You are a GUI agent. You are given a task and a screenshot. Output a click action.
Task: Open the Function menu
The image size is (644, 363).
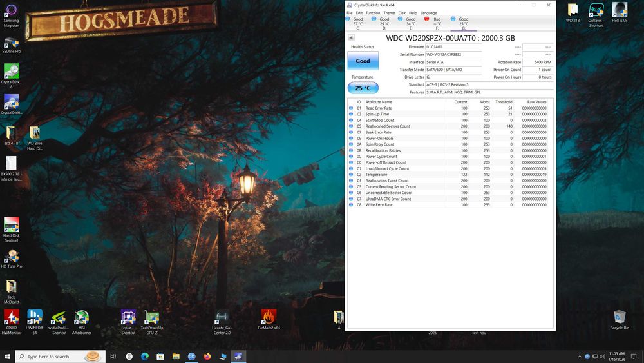click(373, 13)
